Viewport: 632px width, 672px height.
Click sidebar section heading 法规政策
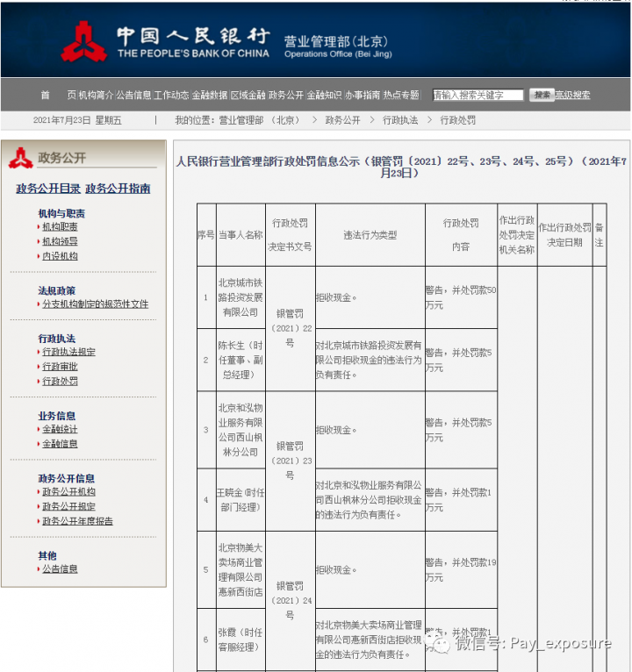pyautogui.click(x=56, y=290)
